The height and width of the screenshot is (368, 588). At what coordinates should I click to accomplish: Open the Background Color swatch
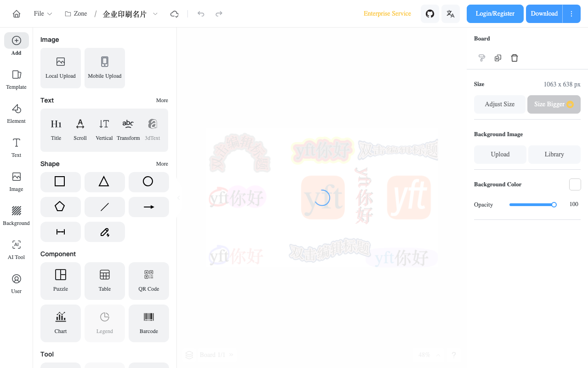point(575,184)
